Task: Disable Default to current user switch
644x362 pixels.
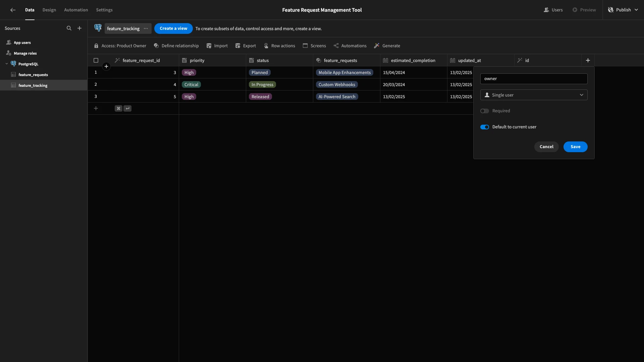Action: 484,127
